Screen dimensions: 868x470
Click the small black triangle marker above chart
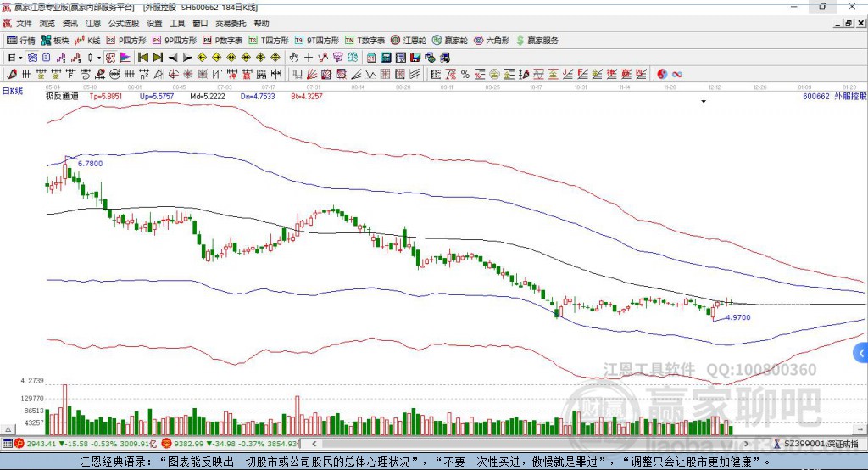pos(704,102)
